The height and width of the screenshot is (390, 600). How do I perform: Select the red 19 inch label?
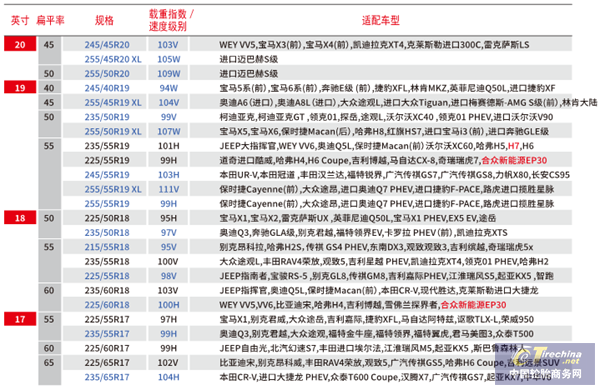(x=20, y=88)
